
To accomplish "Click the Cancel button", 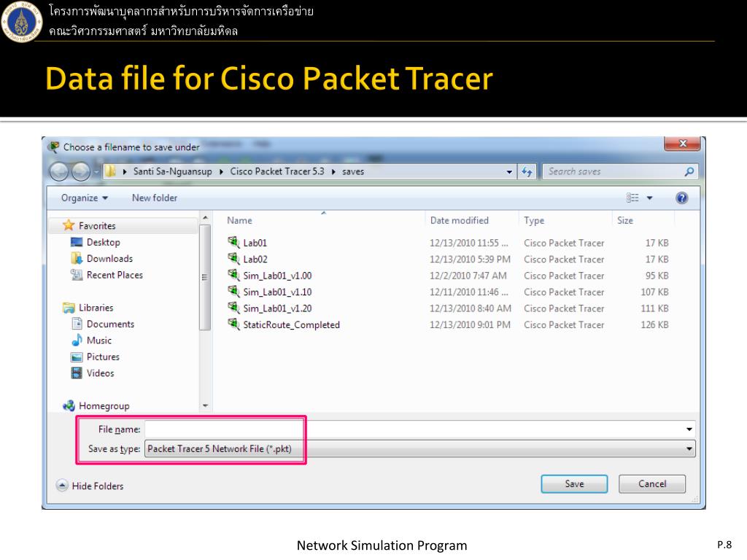I will click(x=652, y=484).
